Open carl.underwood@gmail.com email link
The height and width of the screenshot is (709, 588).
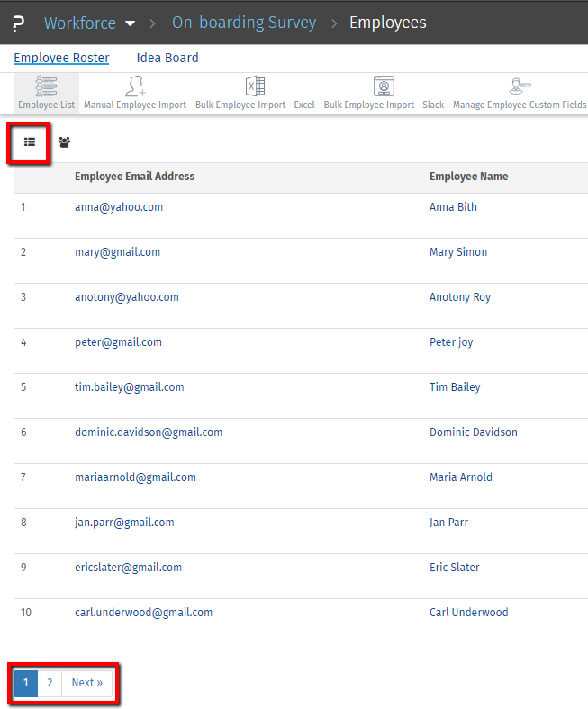click(x=143, y=613)
